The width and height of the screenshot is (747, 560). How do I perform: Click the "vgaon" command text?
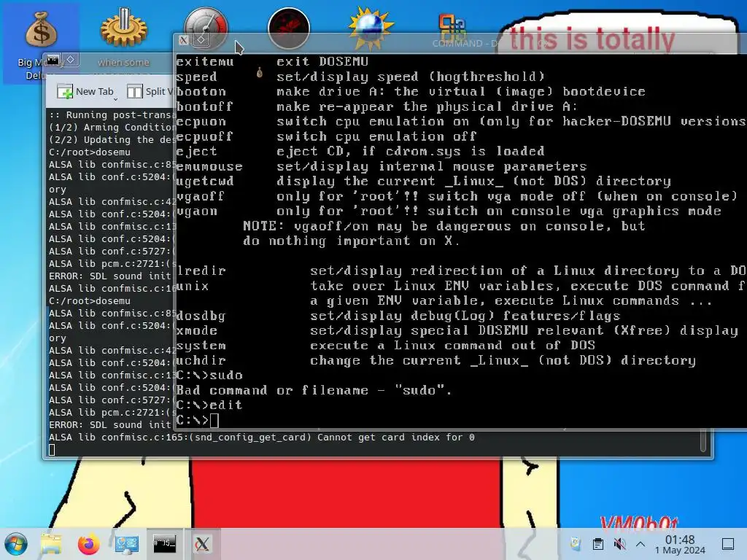pos(196,211)
